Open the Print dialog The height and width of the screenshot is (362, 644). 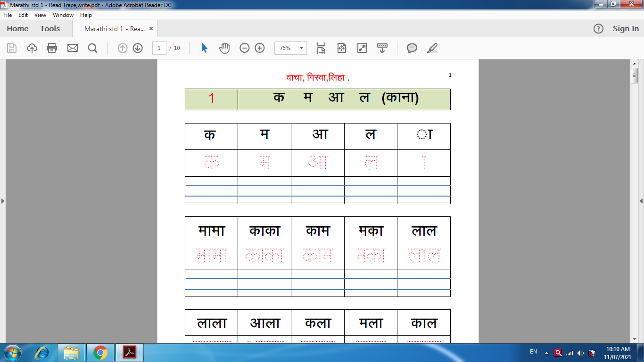point(52,48)
